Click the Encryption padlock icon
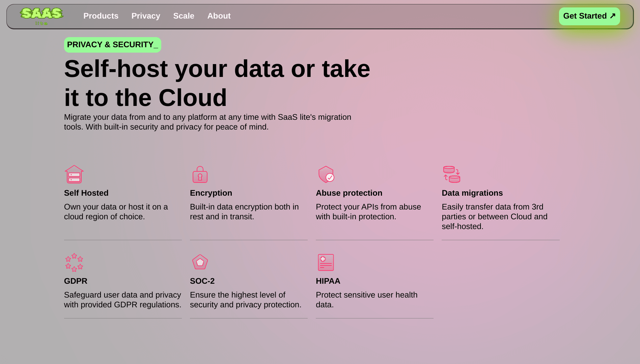This screenshot has width=640, height=364. coord(200,174)
